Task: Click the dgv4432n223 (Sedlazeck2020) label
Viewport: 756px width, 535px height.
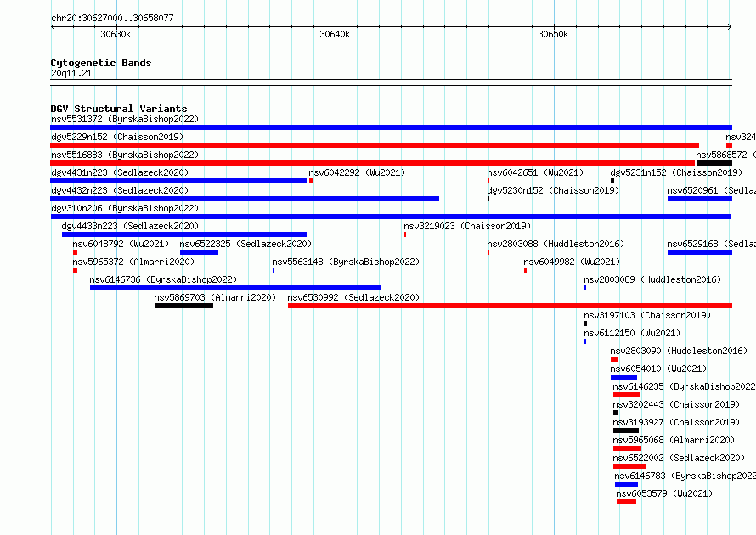Action: point(120,190)
